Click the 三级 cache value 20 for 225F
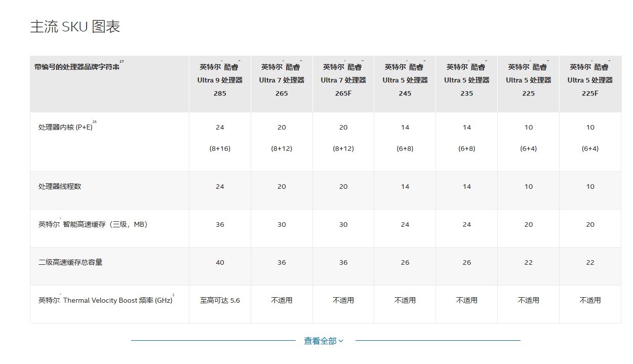 [590, 224]
